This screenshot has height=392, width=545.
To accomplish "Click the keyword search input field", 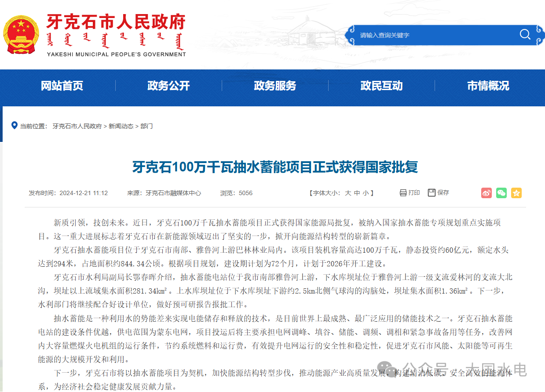I will [x=435, y=35].
